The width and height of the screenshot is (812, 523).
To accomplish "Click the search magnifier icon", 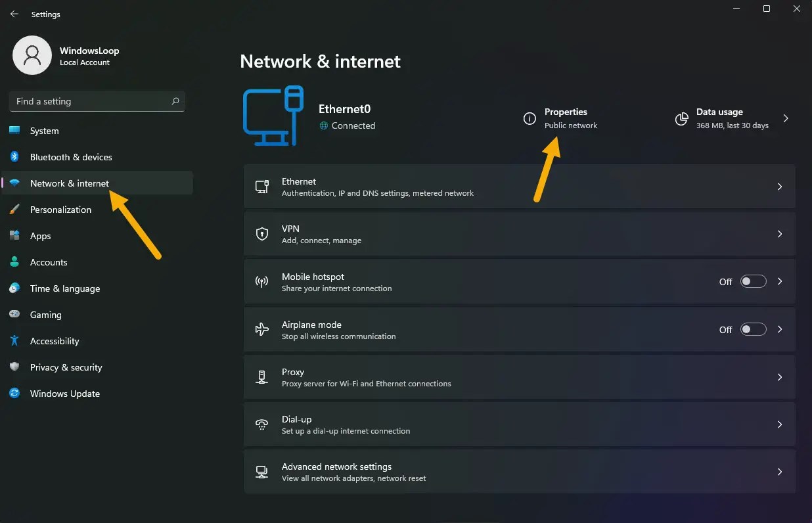I will click(x=175, y=101).
